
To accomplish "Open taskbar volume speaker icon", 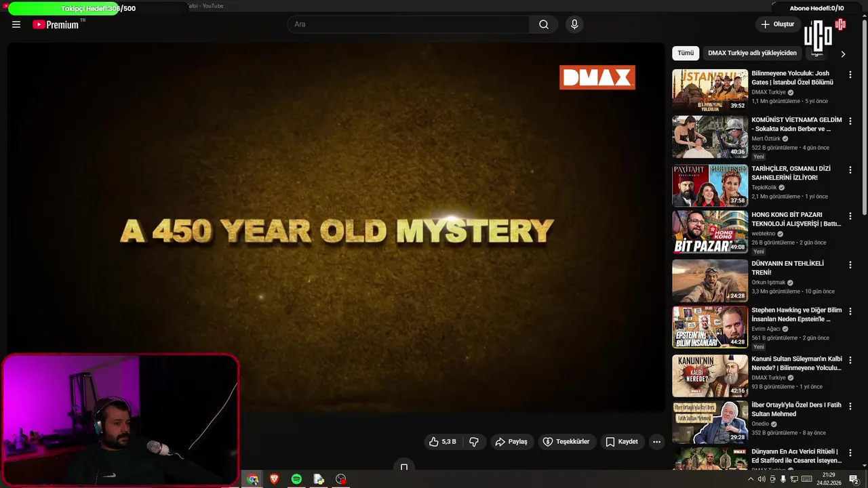I will click(x=762, y=479).
